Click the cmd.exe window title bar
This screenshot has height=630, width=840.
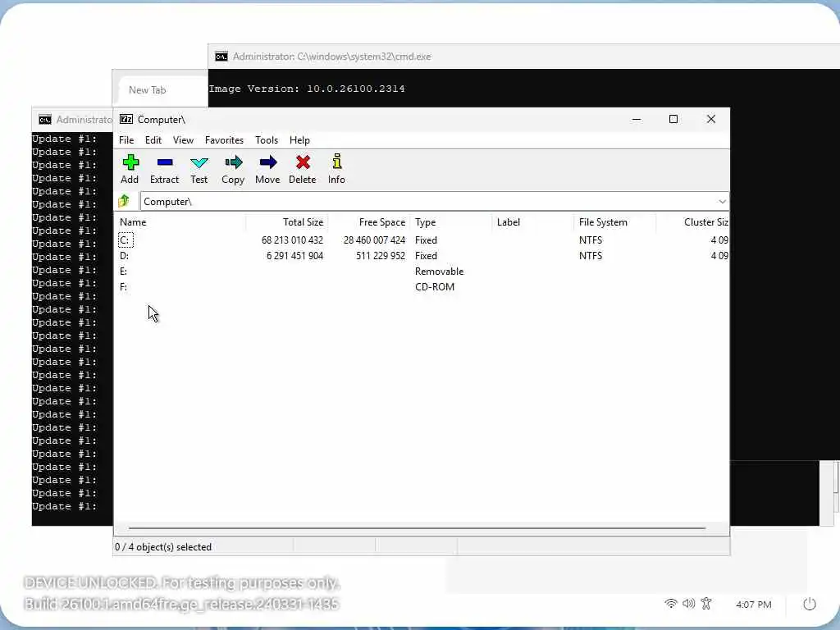point(524,57)
